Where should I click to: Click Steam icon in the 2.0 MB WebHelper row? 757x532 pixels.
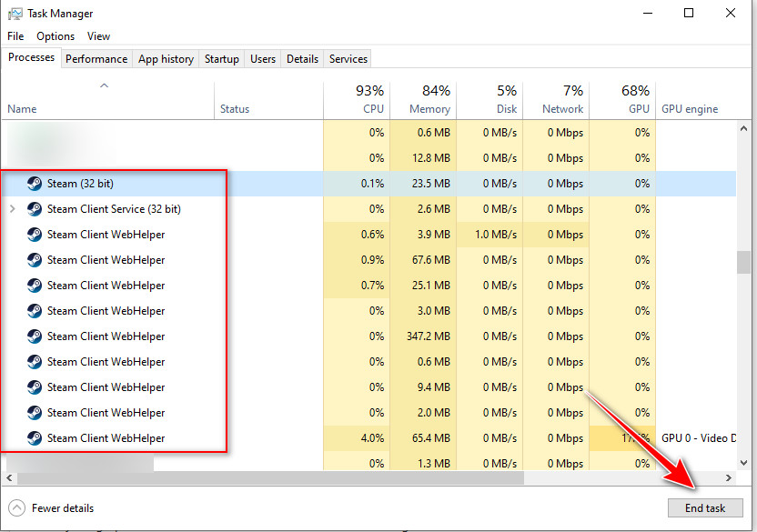pos(35,413)
